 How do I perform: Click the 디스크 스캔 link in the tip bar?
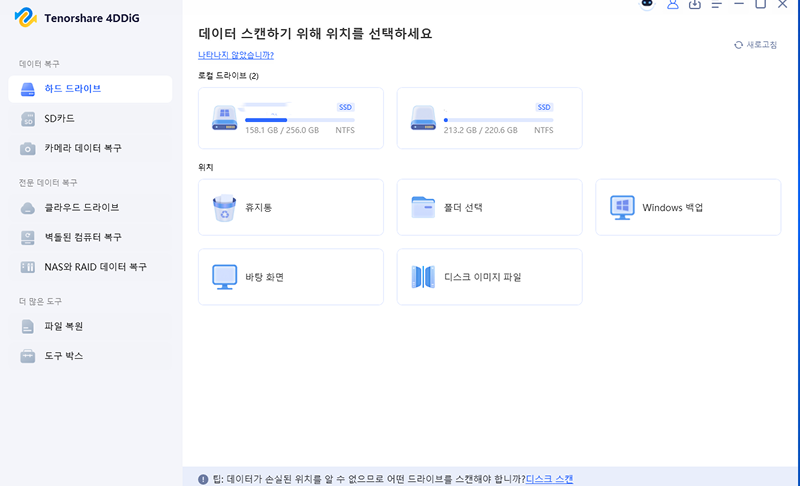click(549, 479)
